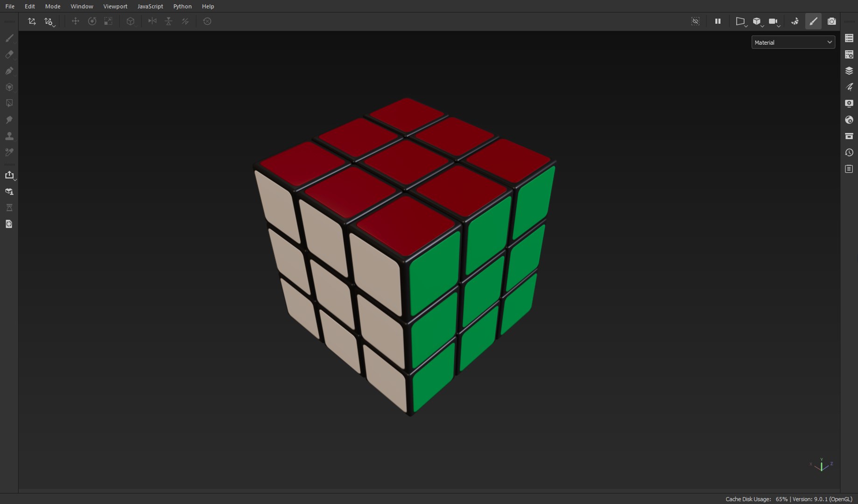
Task: Click the Version 9.0.1 (OpenGL) text
Action: coord(823,499)
